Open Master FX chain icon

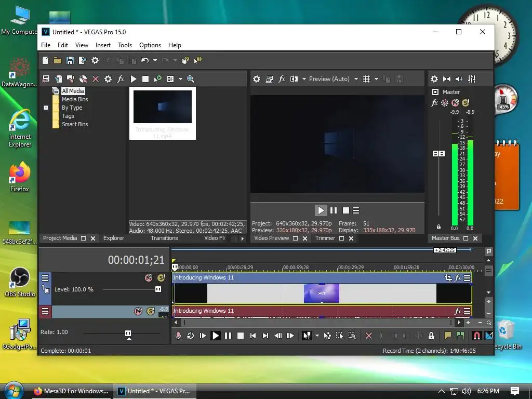434,103
